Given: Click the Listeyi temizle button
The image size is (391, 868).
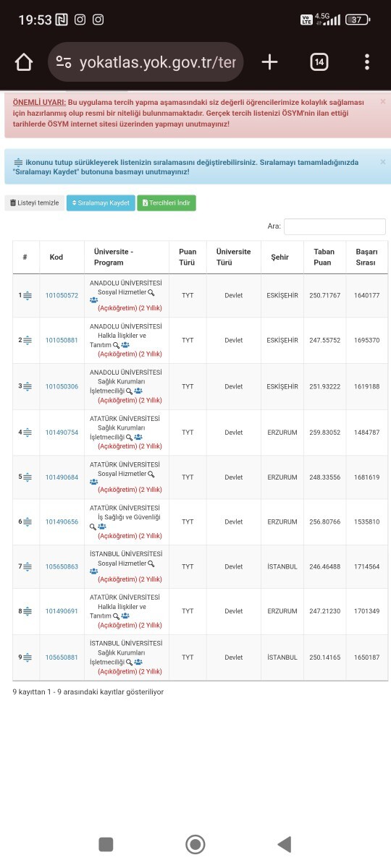Looking at the screenshot, I should click(34, 203).
